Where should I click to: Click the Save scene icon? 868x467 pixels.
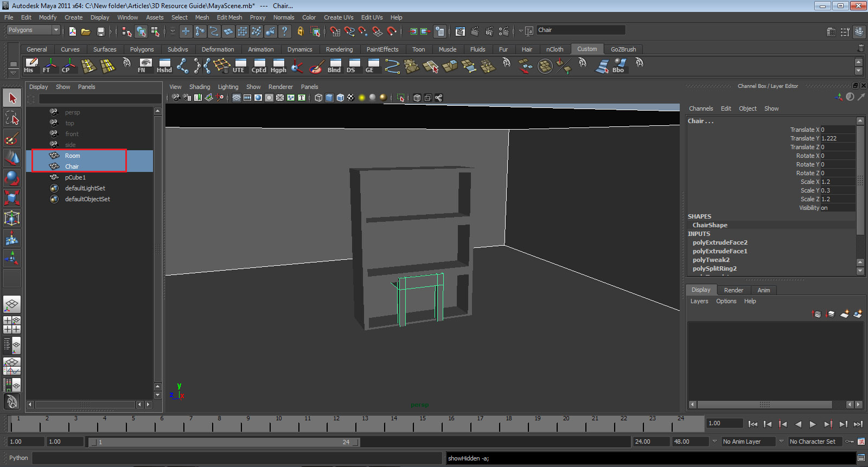pyautogui.click(x=100, y=31)
